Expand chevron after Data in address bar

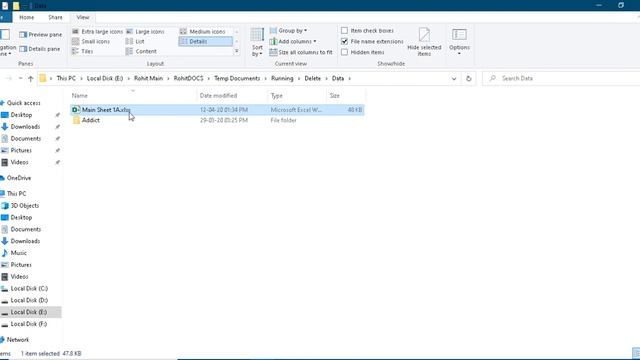click(349, 78)
